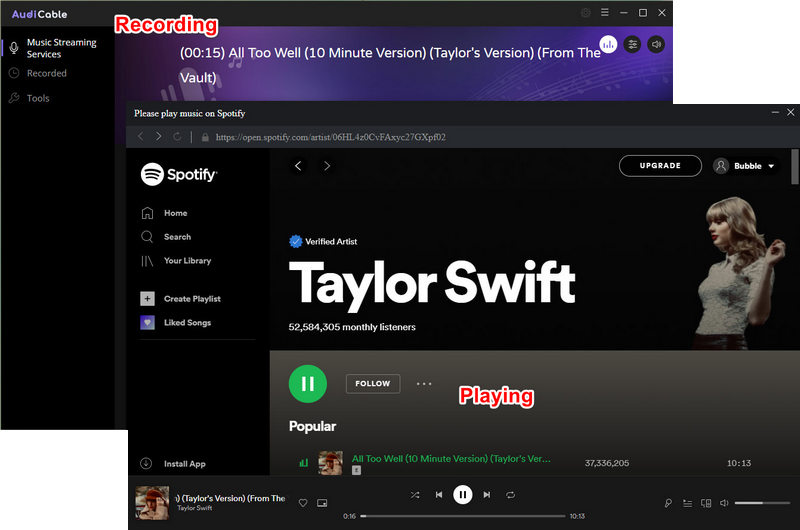Open the play queue icon
The image size is (800, 530).
coord(687,503)
